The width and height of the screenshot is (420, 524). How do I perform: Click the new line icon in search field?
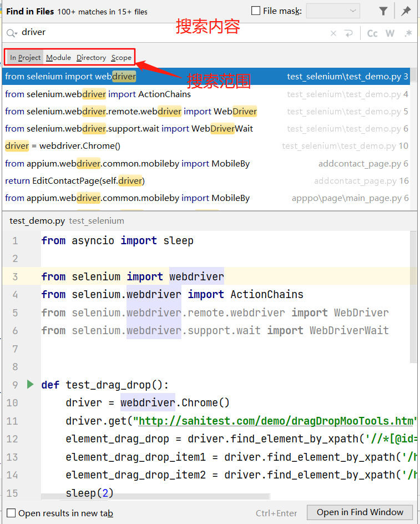coord(348,33)
